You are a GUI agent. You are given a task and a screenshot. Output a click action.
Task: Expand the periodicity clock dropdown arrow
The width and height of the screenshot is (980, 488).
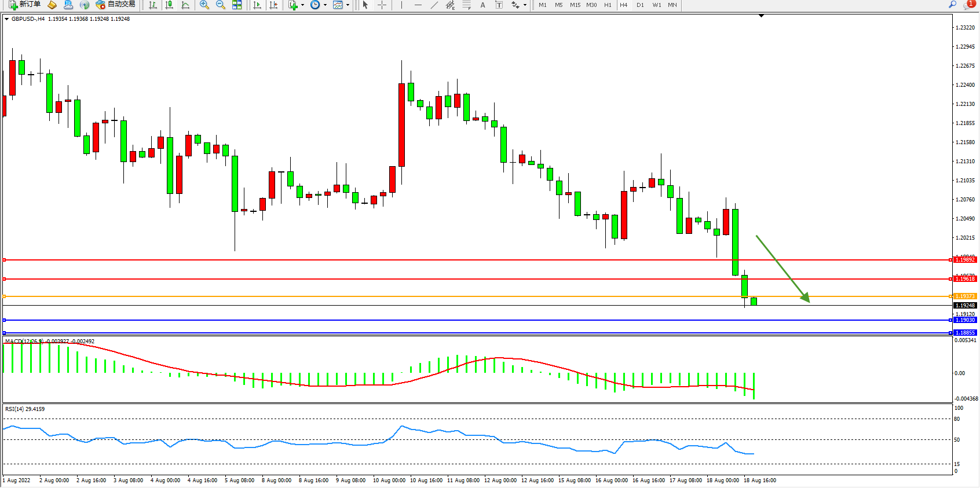tap(325, 5)
